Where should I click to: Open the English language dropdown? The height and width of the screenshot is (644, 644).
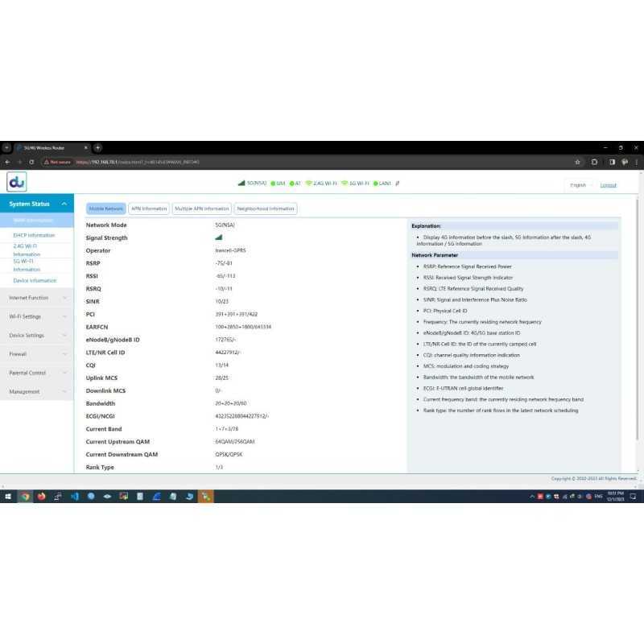click(x=580, y=185)
